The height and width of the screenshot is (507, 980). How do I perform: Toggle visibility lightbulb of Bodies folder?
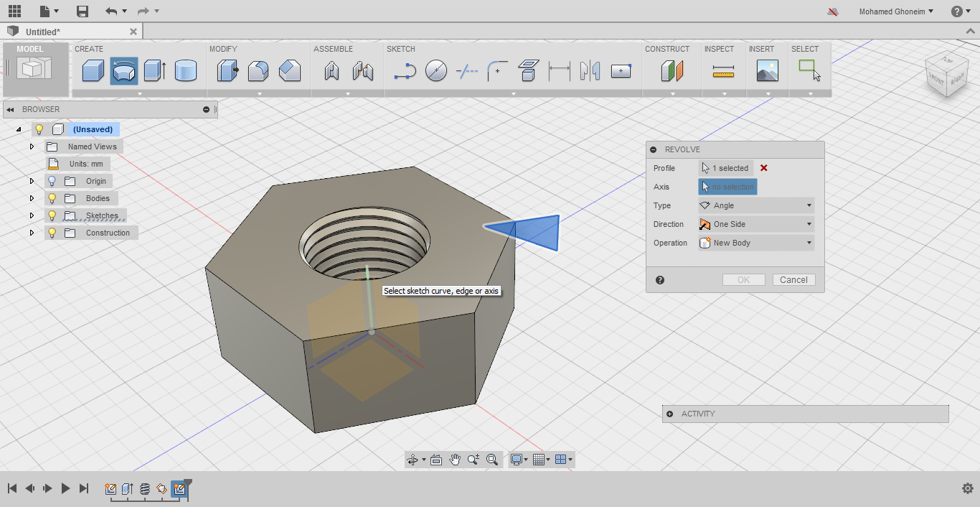52,198
